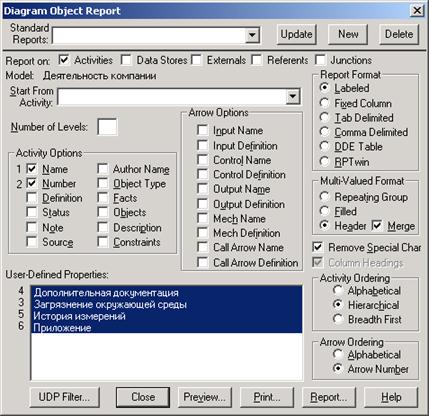
Task: Check the Note option
Action: (x=32, y=227)
